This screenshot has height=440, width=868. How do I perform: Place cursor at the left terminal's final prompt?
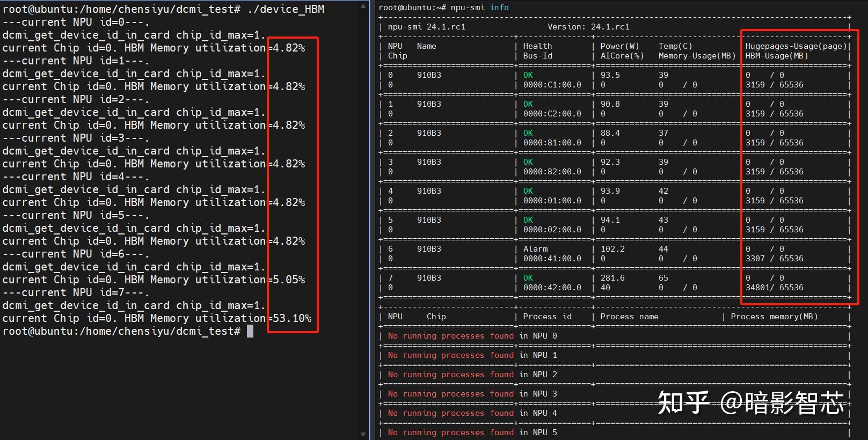tap(250, 331)
